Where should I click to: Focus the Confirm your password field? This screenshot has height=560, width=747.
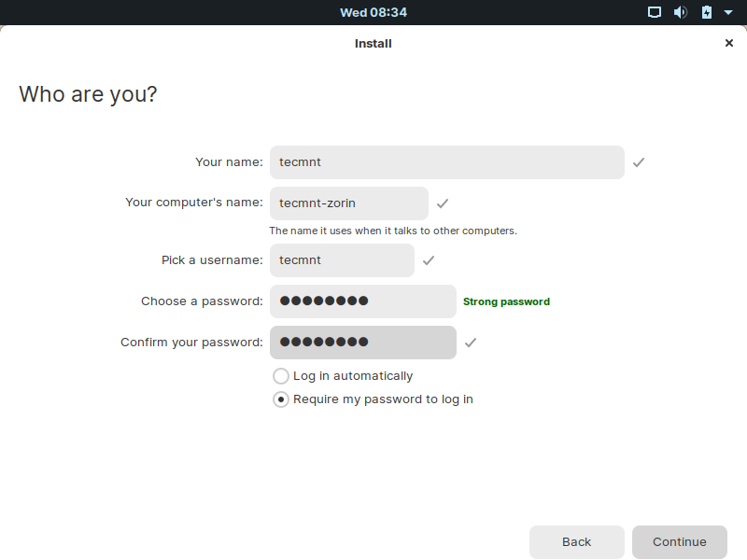tap(362, 343)
